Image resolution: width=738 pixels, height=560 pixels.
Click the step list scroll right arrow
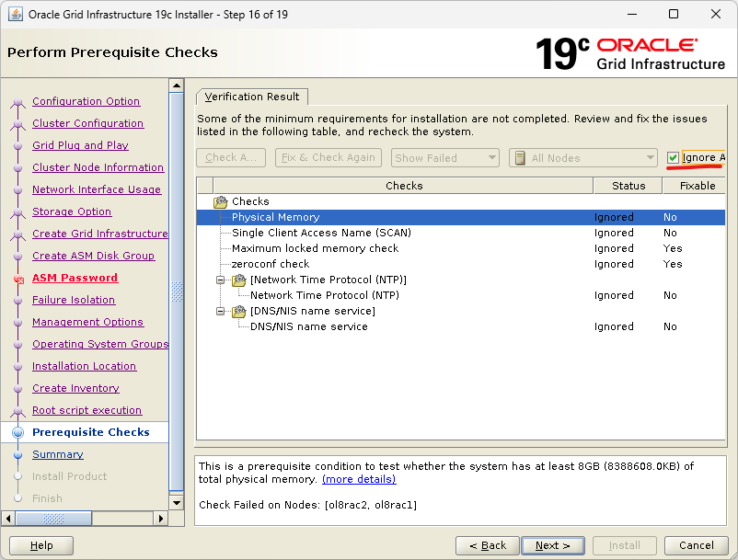coord(161,519)
